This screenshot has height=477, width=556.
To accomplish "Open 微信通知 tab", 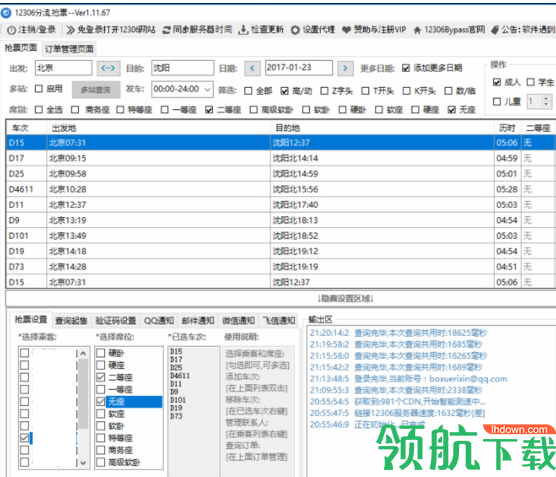I will pos(238,321).
